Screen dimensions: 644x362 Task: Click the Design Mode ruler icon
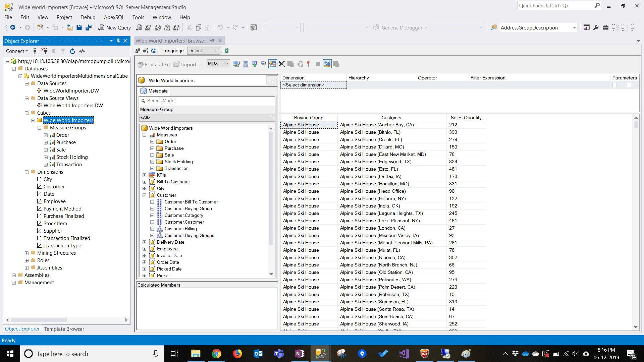327,64
